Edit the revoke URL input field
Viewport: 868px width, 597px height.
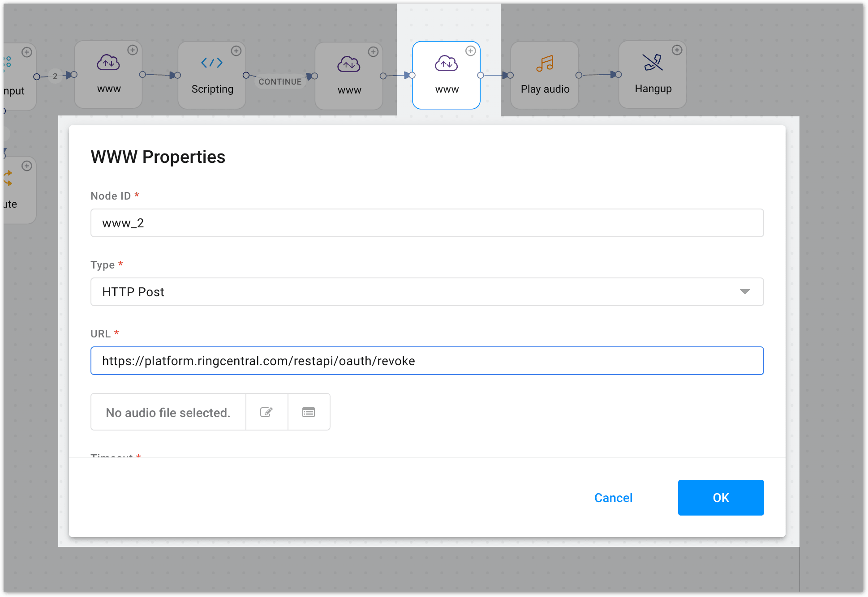[426, 361]
